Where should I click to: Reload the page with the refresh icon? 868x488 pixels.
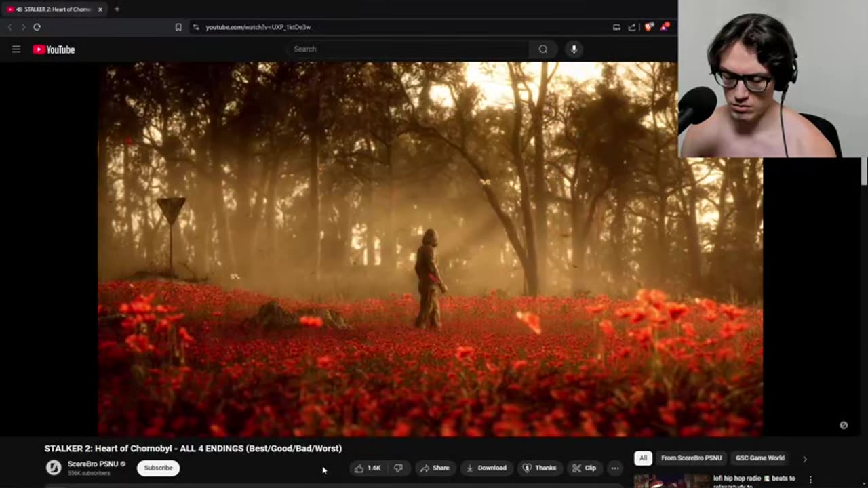pos(37,27)
